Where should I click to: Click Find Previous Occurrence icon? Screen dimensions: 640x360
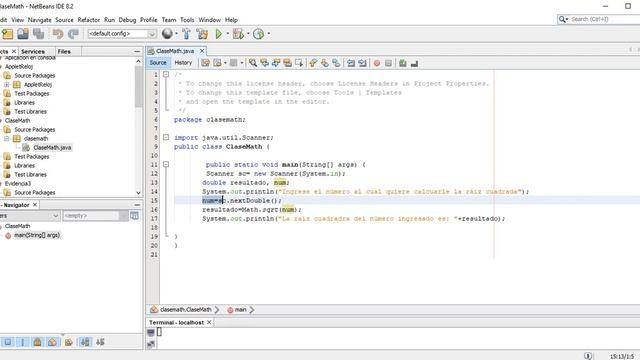pos(264,63)
